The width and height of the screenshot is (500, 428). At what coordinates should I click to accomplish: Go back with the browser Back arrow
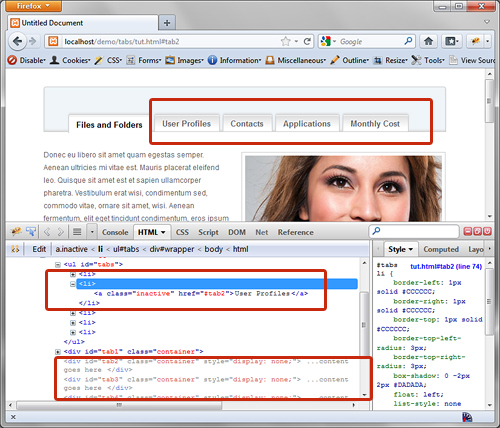(17, 41)
